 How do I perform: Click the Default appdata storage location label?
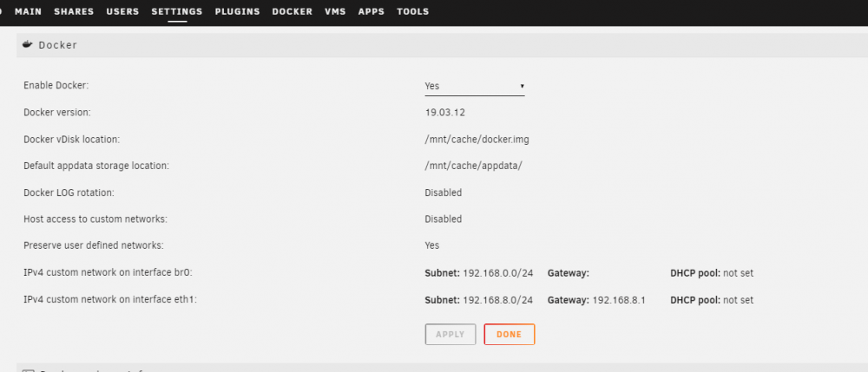tap(96, 166)
